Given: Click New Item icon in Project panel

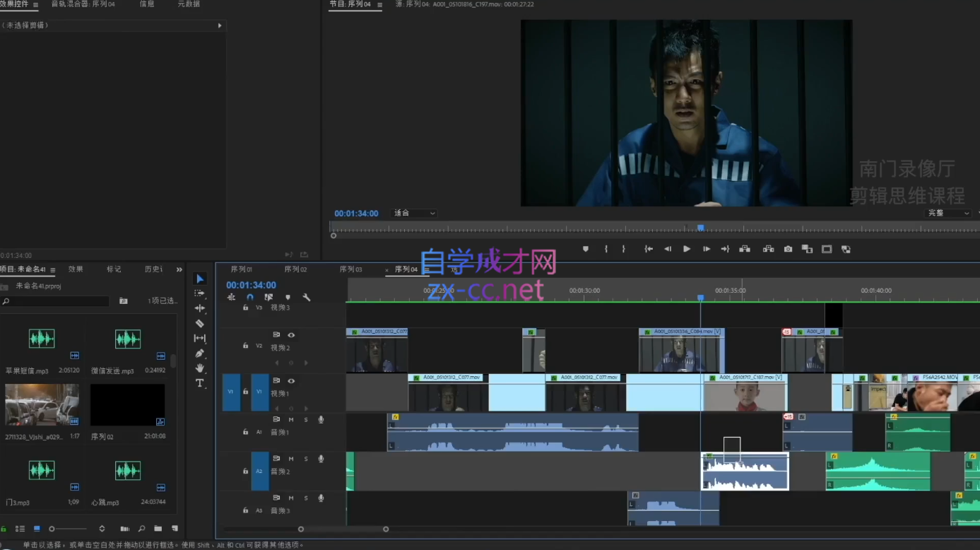Looking at the screenshot, I should coord(175,529).
